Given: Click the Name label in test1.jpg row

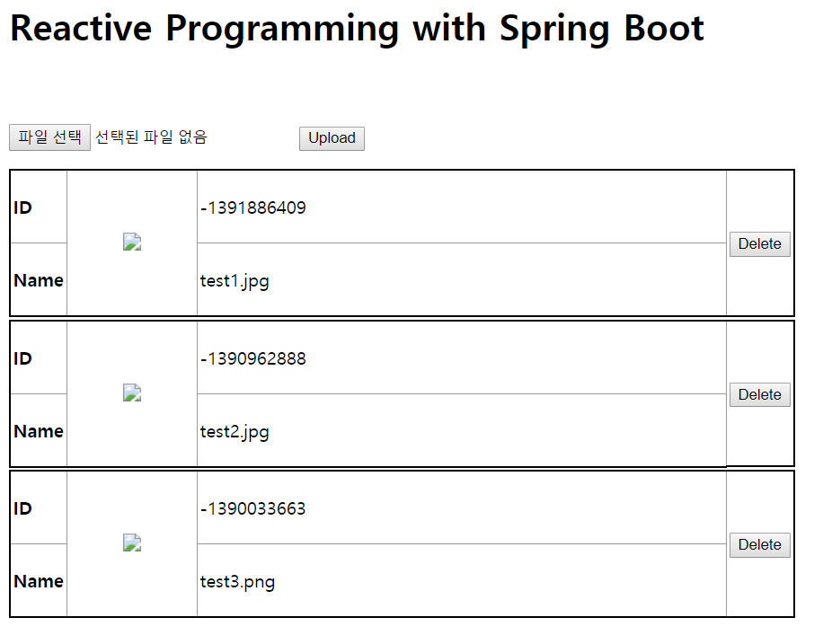Looking at the screenshot, I should (39, 281).
